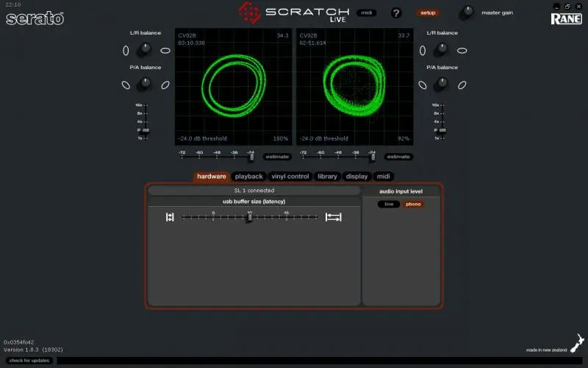This screenshot has height=368, width=588.
Task: Click the help question mark icon
Action: (396, 13)
